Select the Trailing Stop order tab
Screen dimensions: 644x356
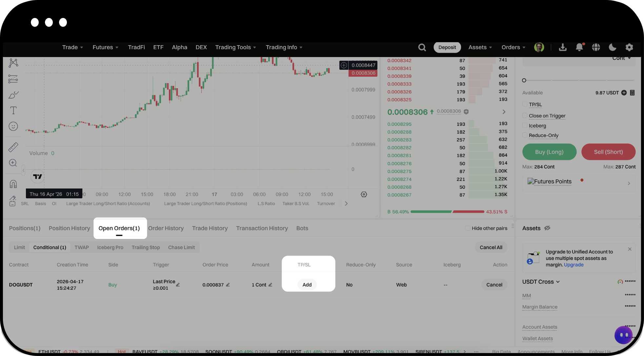(x=146, y=247)
